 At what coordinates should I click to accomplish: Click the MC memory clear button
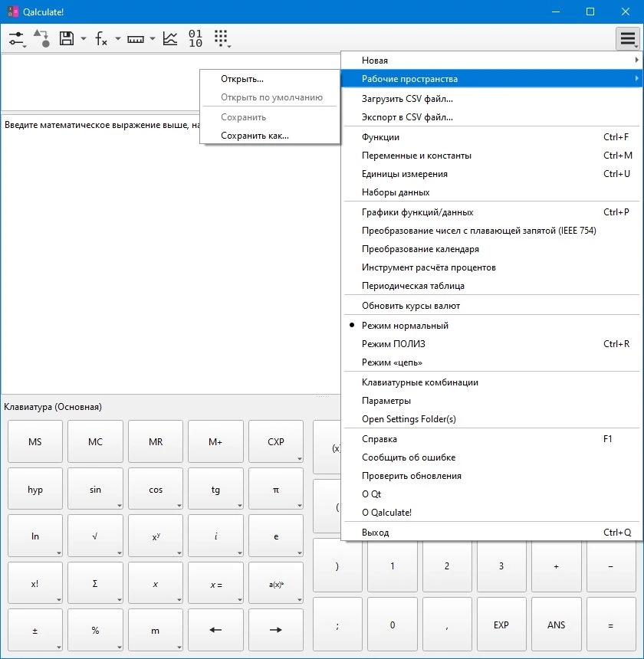(95, 441)
